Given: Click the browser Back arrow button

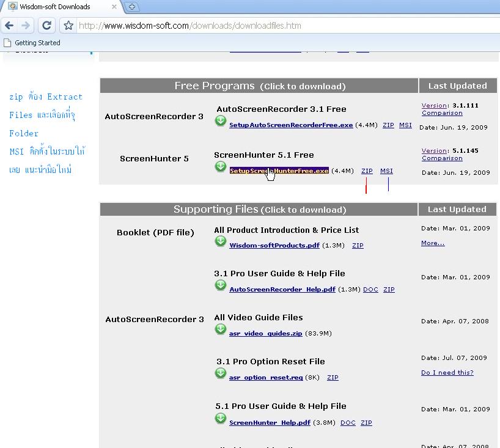Looking at the screenshot, I should pyautogui.click(x=9, y=25).
